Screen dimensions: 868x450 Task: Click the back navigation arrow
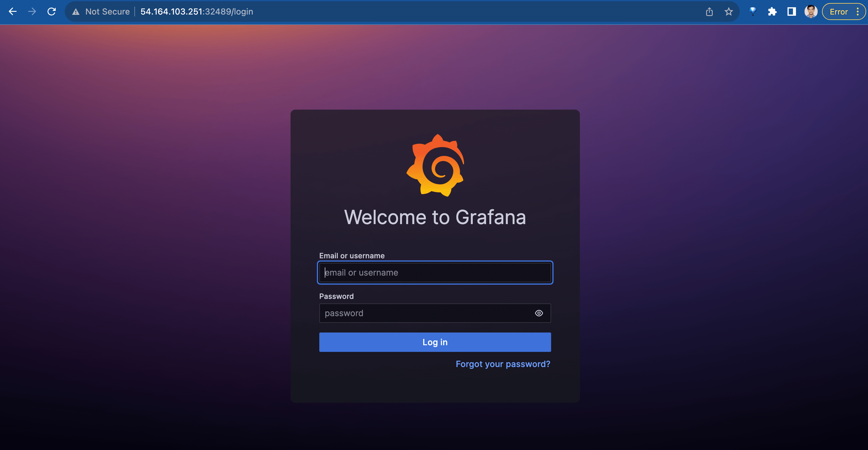point(12,12)
